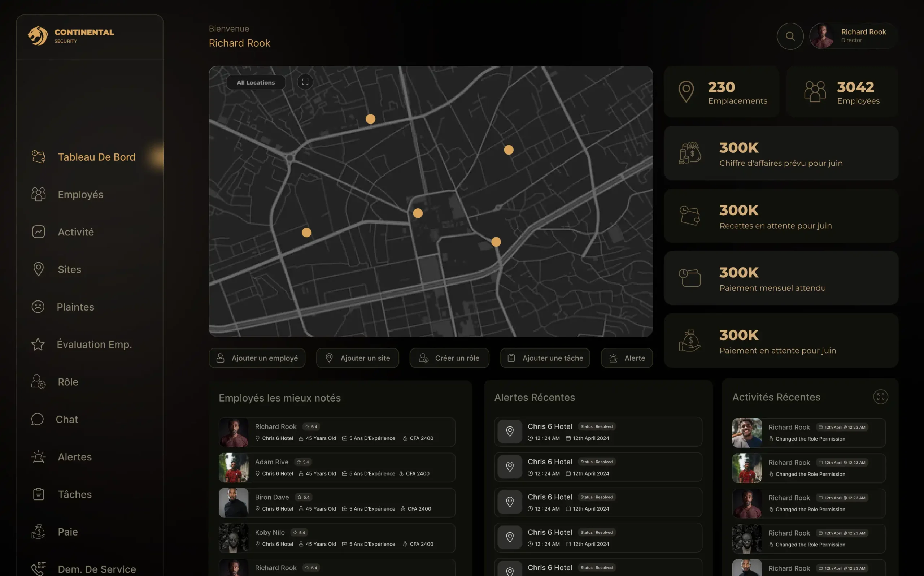Open Évaluation Emp. star icon
This screenshot has height=576, width=924.
click(38, 345)
